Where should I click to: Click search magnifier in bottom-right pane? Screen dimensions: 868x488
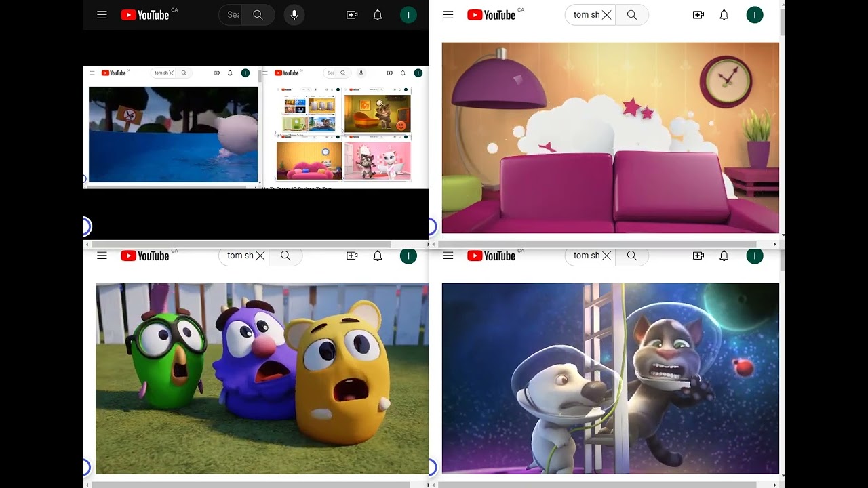632,256
